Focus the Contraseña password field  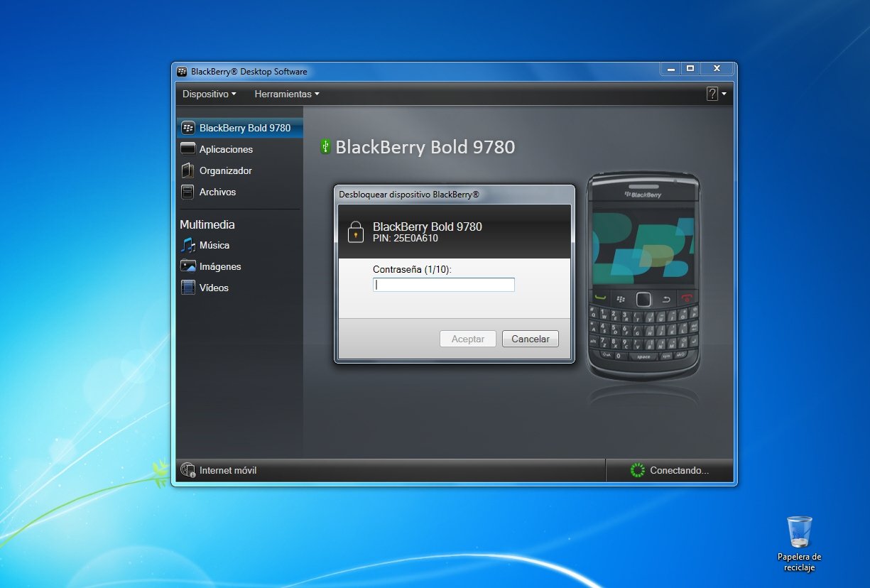(444, 285)
